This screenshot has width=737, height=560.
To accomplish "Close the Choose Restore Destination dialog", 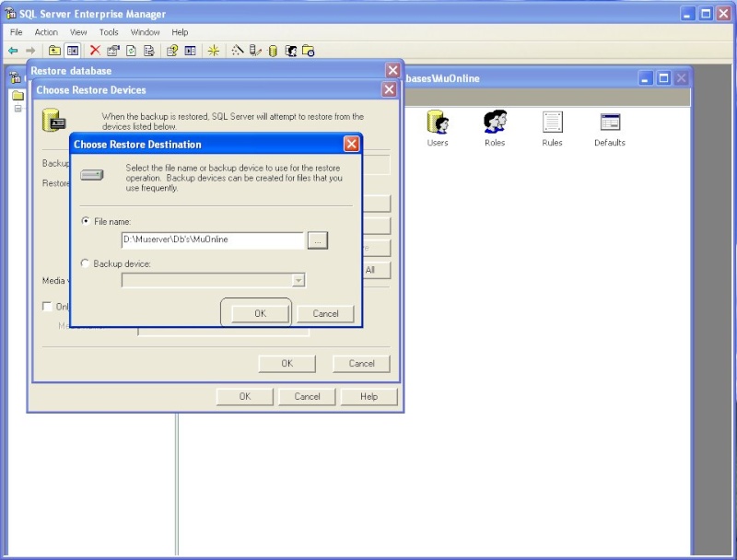I will point(351,144).
